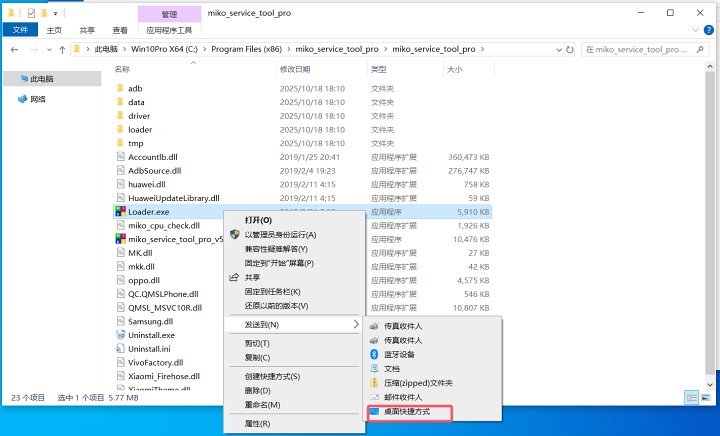The width and height of the screenshot is (720, 436).
Task: Open the 应用程序工具 ribbon tab
Action: (169, 30)
